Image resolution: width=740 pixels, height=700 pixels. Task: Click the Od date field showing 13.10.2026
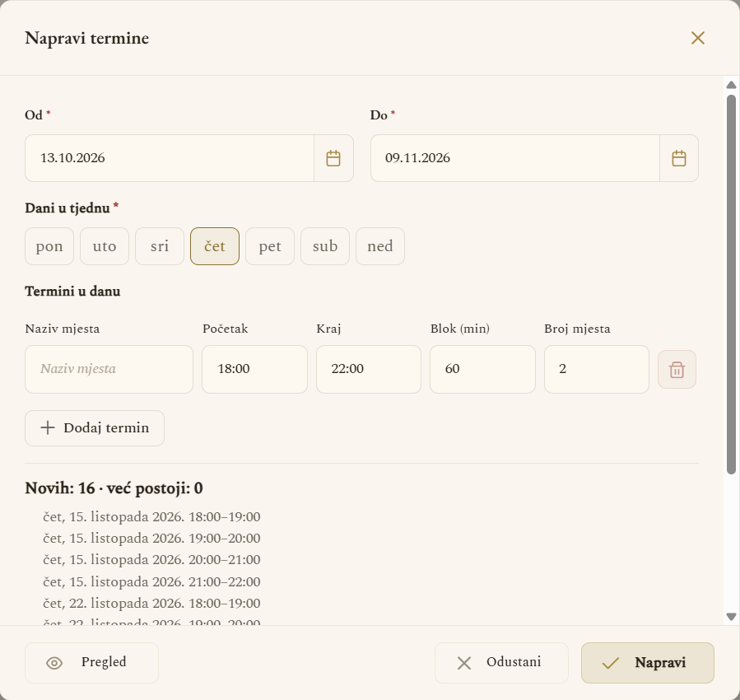(170, 158)
